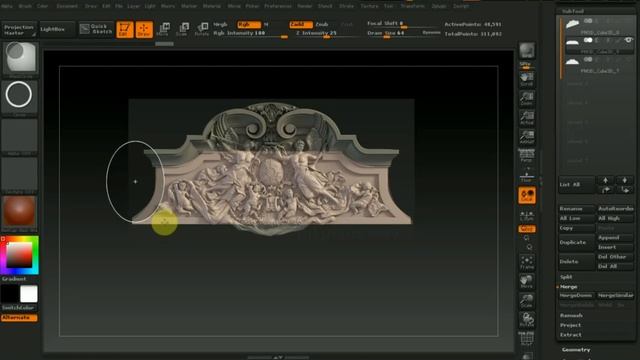Click the Scale view icon in right shelf

click(x=527, y=301)
